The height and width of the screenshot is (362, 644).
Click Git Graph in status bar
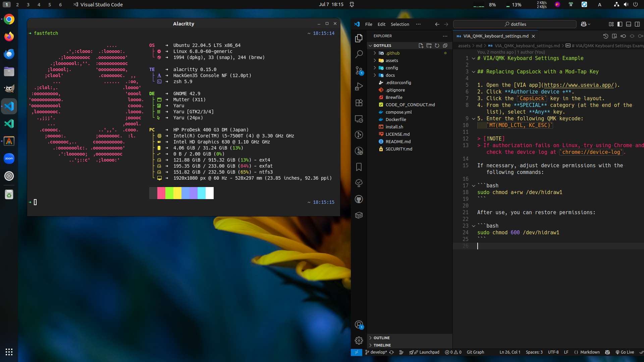tap(475, 352)
